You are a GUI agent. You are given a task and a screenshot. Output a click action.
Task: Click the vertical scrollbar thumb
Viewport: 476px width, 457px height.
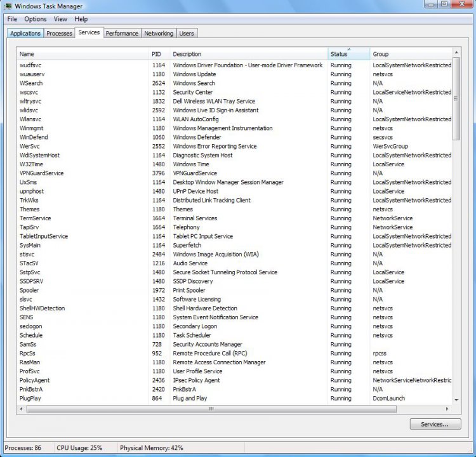click(456, 98)
